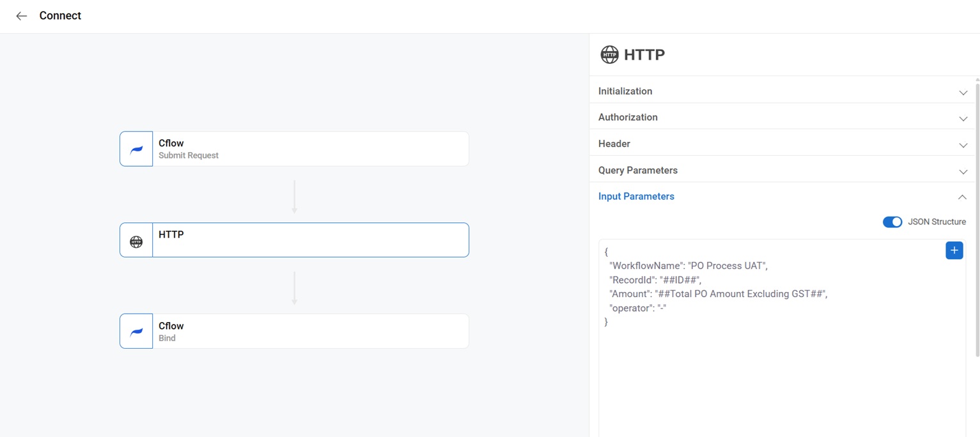
Task: Select the Cflow Submit Request step
Action: pyautogui.click(x=310, y=149)
